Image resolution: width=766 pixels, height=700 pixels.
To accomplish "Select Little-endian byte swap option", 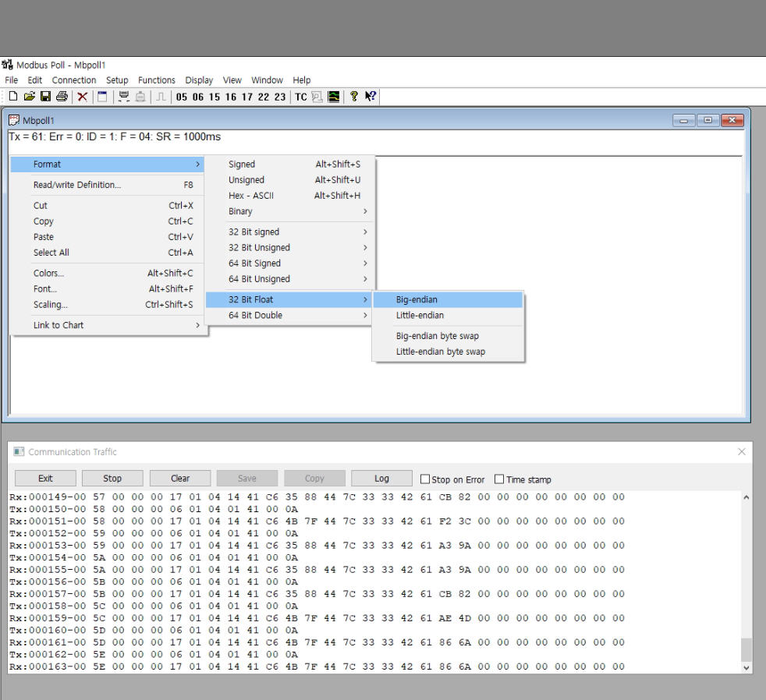I will (x=448, y=352).
